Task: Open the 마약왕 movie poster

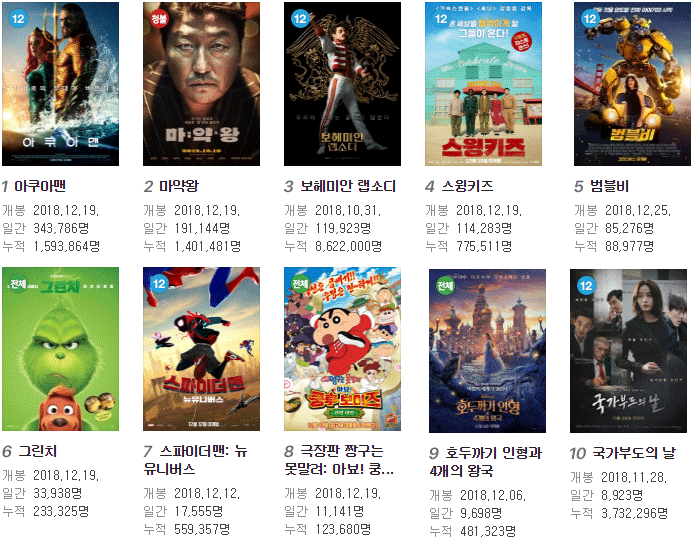Action: (x=201, y=84)
